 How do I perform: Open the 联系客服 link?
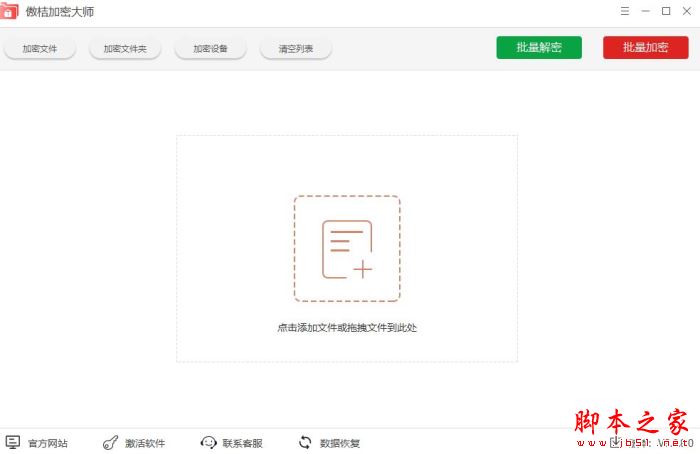tap(242, 443)
